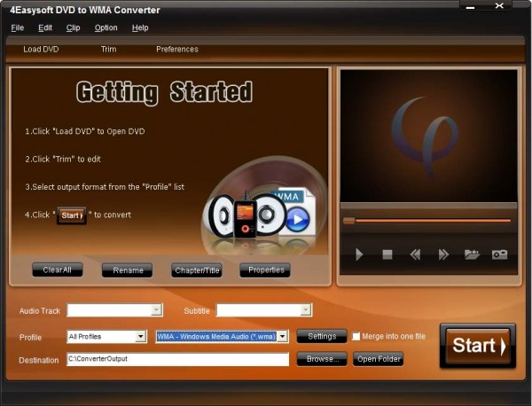Enable Merge into one file checkbox
Image resolution: width=532 pixels, height=406 pixels.
pos(356,337)
